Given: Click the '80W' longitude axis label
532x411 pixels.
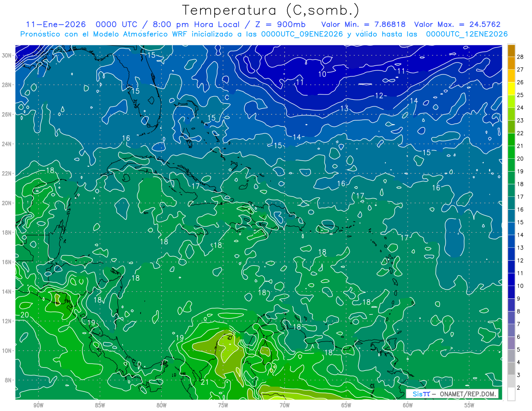Looking at the screenshot, I should tap(162, 406).
